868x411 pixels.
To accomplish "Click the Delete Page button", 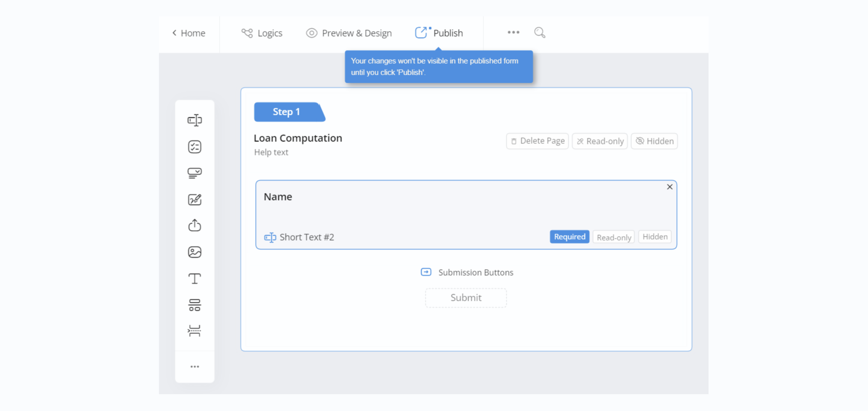I will 537,141.
